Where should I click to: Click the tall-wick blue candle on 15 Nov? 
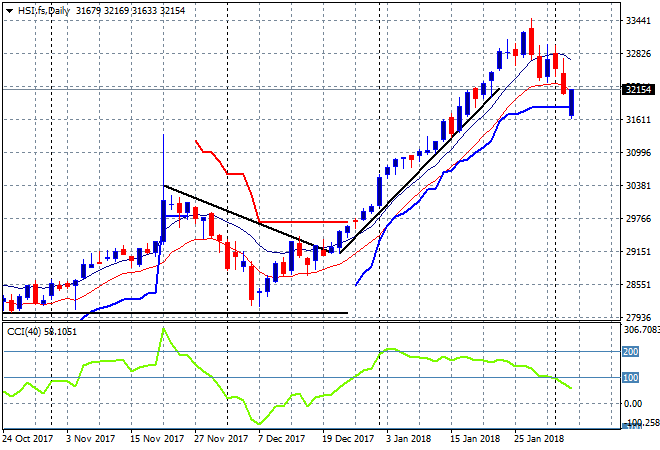(163, 219)
